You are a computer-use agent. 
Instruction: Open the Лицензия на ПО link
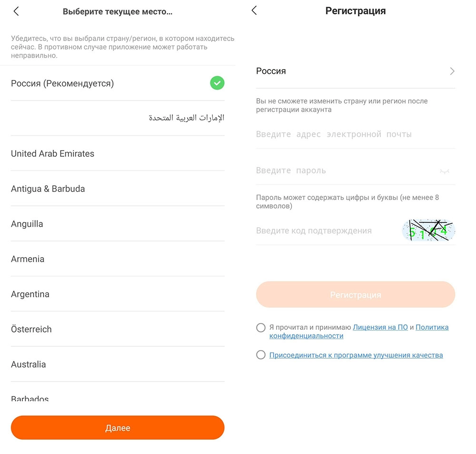tap(380, 327)
